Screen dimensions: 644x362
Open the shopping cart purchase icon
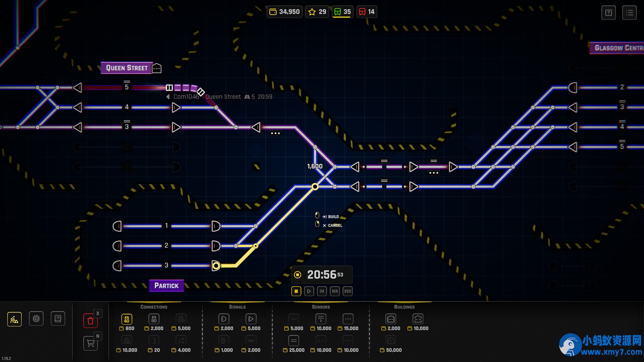[x=90, y=343]
